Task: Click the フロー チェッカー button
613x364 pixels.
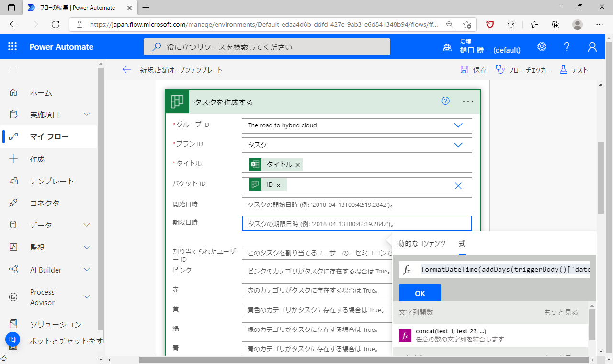Action: 523,70
